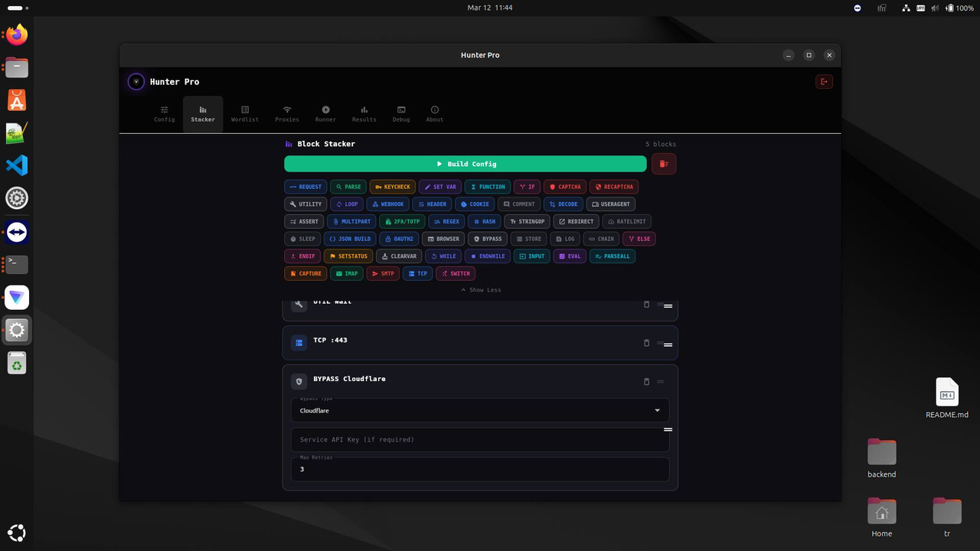Insert an ENDWHILE block

point(487,256)
